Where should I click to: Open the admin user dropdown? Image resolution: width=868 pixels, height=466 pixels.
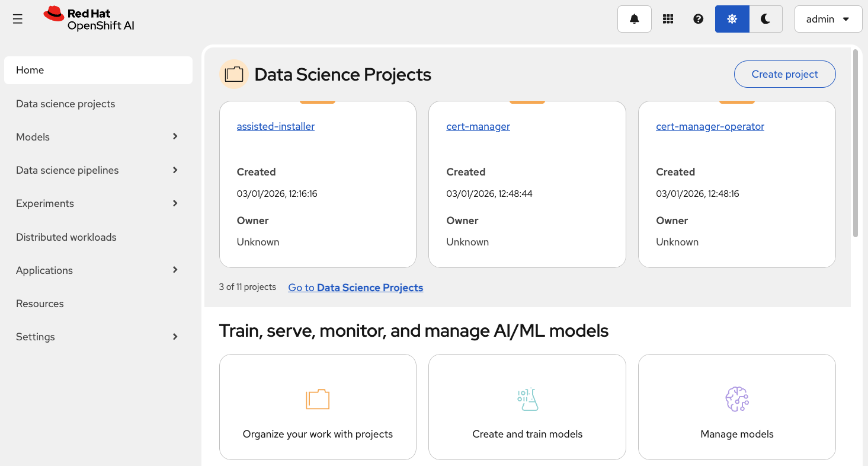coord(828,18)
